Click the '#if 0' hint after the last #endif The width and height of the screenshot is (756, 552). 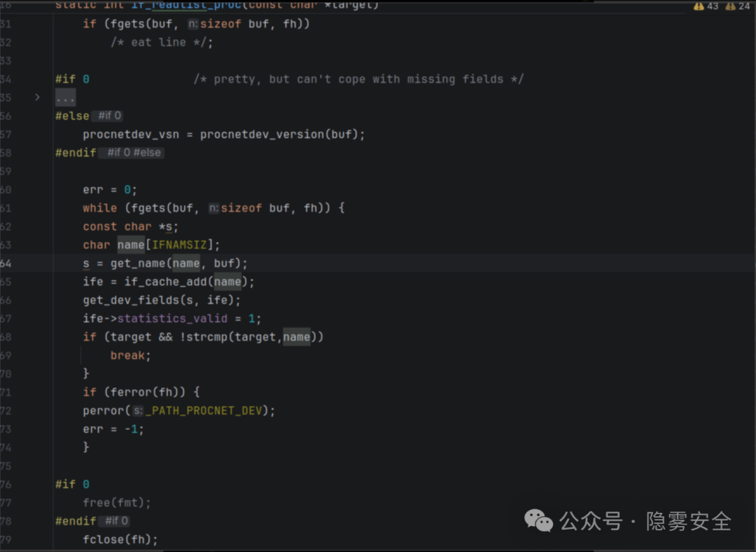tap(116, 521)
